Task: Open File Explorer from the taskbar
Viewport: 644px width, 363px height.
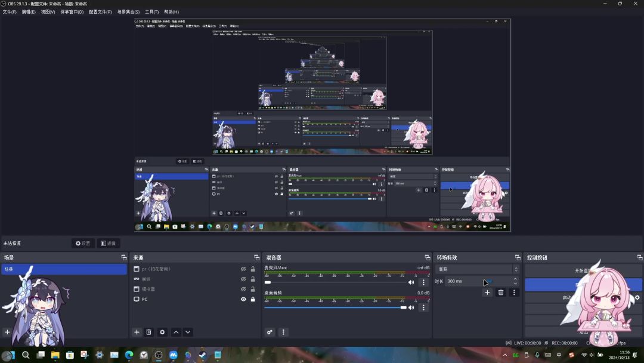Action: click(55, 355)
